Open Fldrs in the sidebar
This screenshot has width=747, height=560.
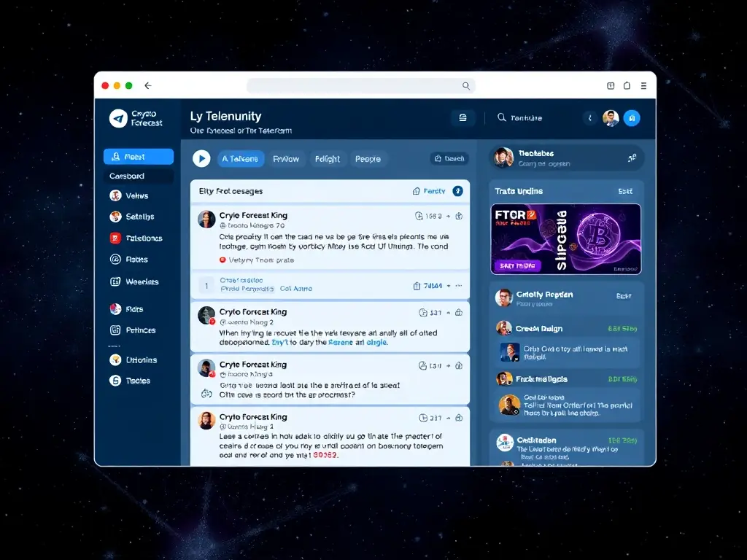127,309
